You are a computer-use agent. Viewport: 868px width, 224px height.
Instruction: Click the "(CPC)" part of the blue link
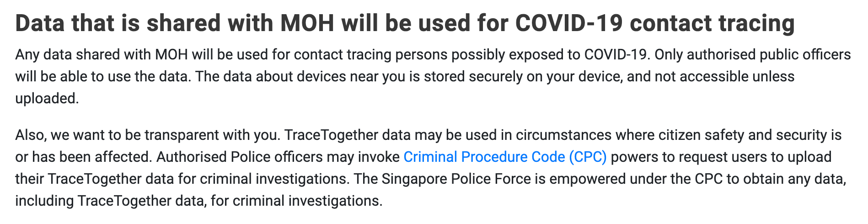588,157
